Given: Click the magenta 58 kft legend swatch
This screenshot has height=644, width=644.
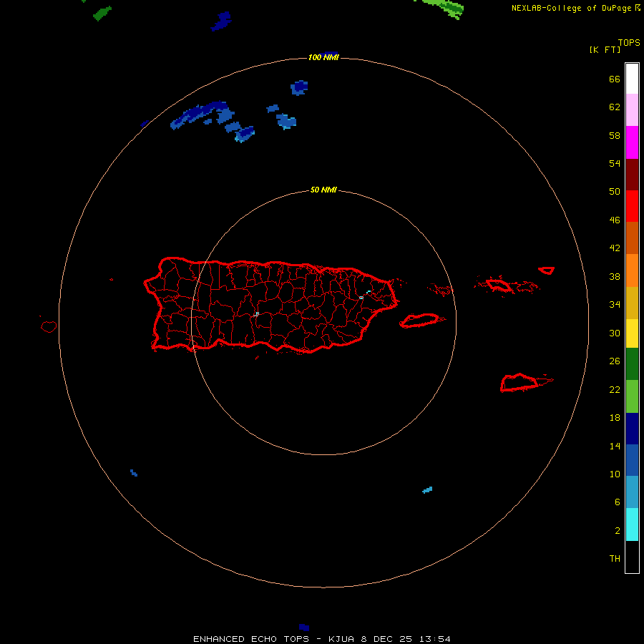Looking at the screenshot, I should pyautogui.click(x=632, y=142).
